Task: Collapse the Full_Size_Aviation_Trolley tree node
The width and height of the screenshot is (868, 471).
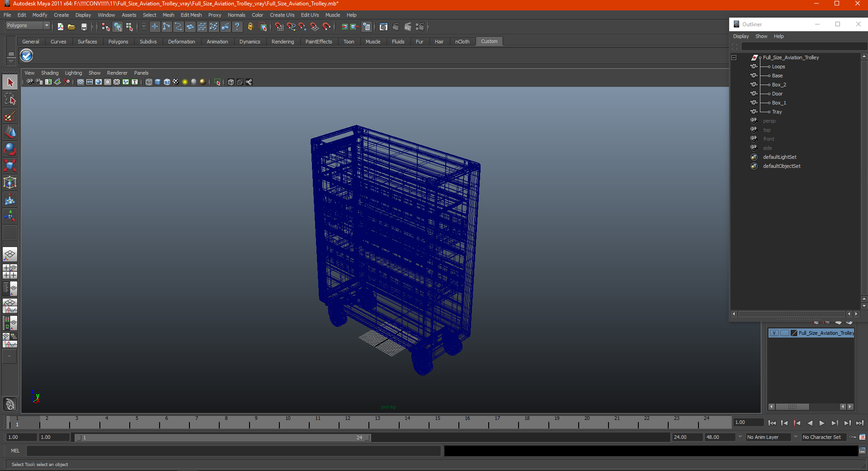Action: [734, 57]
